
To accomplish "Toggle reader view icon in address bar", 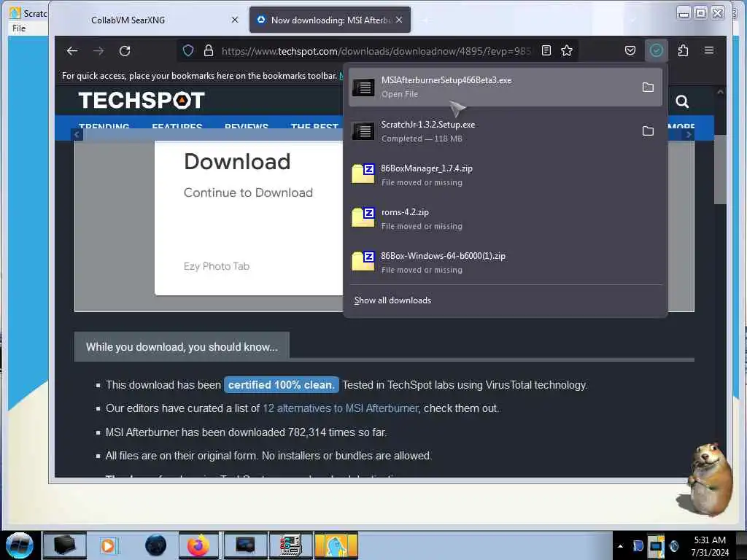I will click(x=546, y=50).
